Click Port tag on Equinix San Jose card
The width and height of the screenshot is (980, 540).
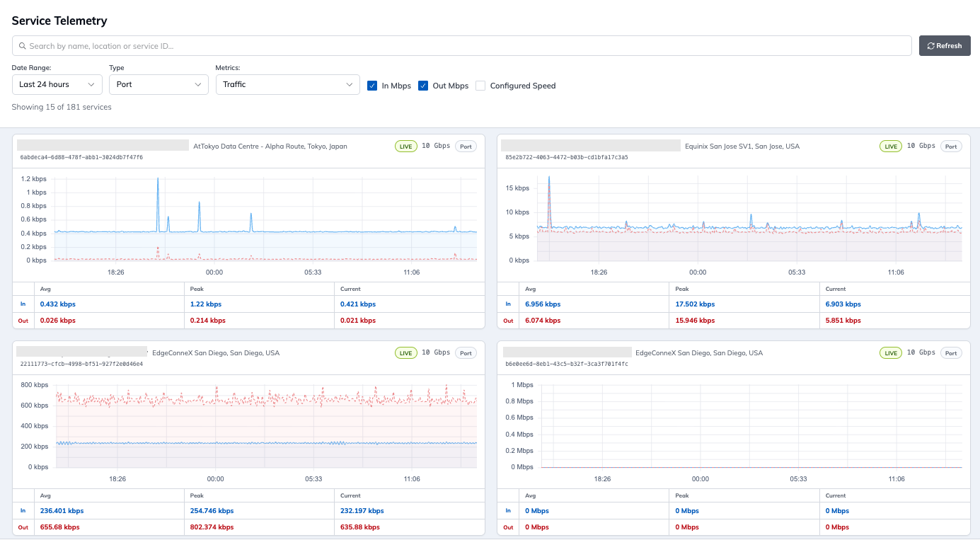pyautogui.click(x=951, y=147)
